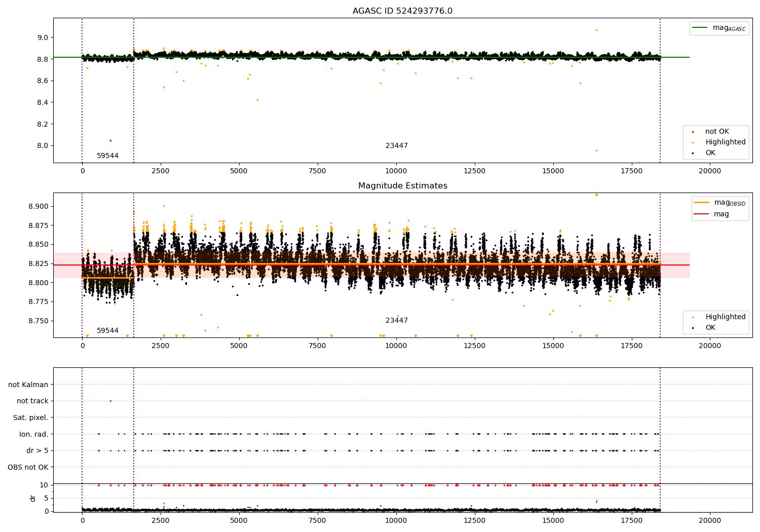This screenshot has width=760, height=532.
Task: Click y-axis tick label '9.0'
Action: click(43, 37)
